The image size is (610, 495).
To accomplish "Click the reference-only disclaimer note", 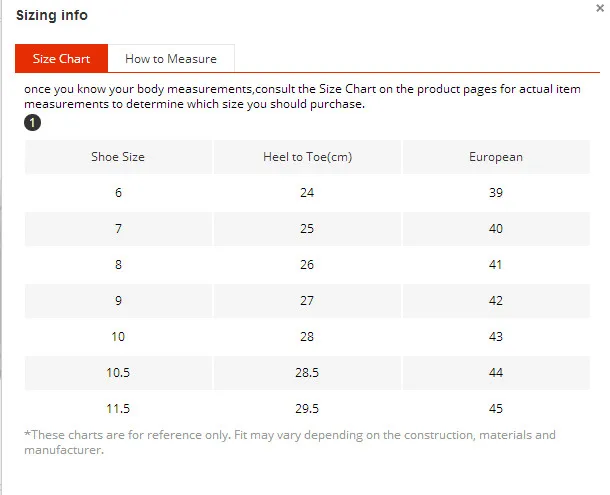I will point(289,442).
